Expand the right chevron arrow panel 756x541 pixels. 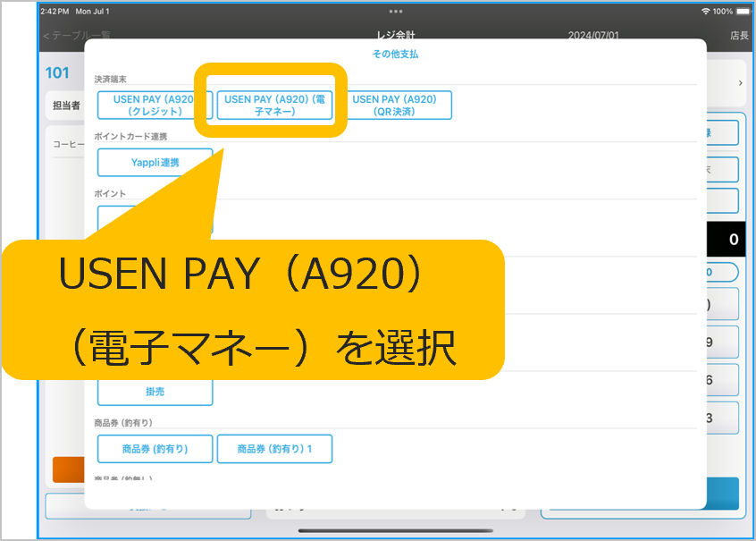pos(739,83)
